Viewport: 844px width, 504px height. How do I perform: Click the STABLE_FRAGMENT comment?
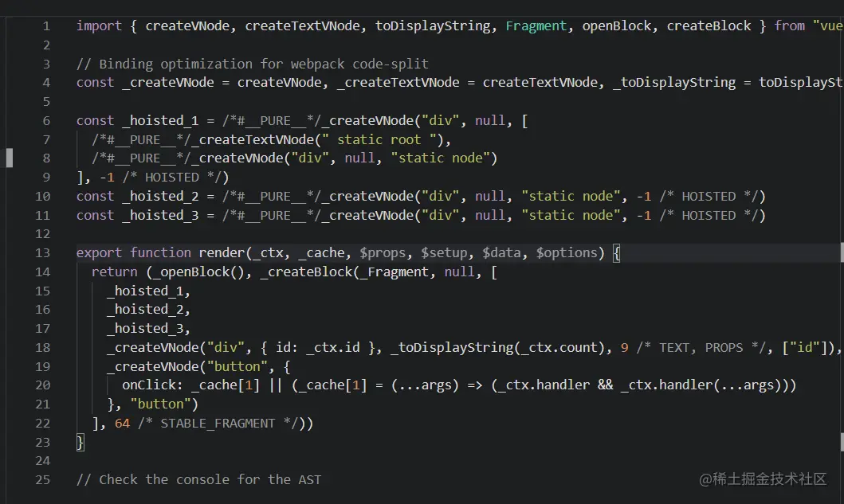(218, 424)
